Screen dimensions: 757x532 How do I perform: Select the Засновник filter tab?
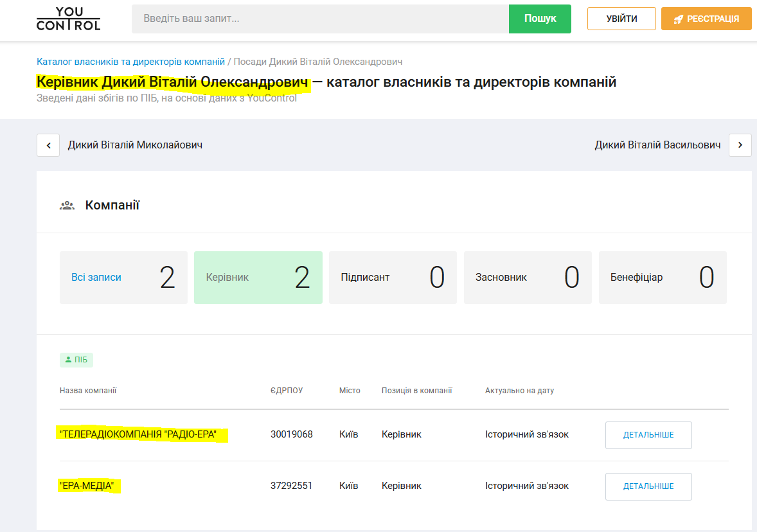pyautogui.click(x=528, y=278)
